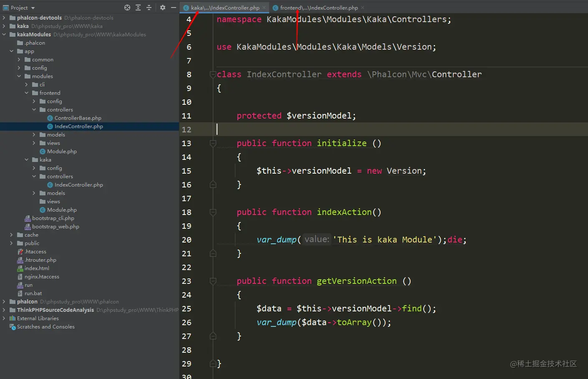The image size is (588, 379).
Task: Expand the cli folder
Action: [26, 84]
